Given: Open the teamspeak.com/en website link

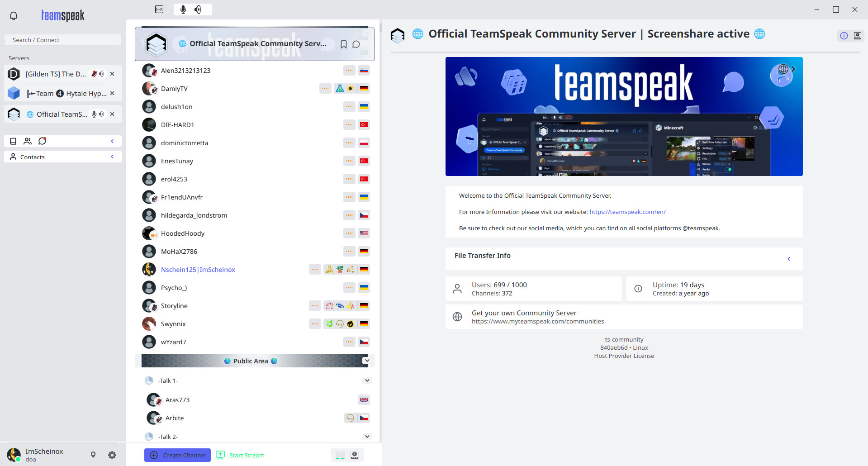Looking at the screenshot, I should click(x=627, y=212).
